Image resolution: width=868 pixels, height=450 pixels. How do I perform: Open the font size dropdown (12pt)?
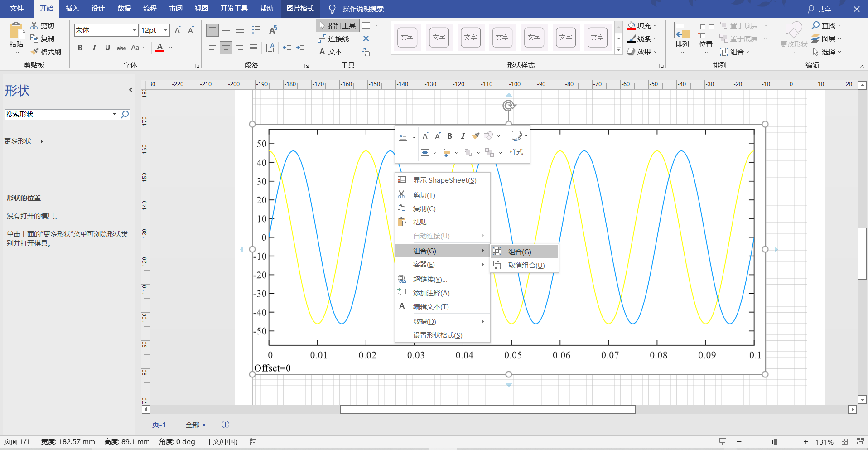pos(166,30)
